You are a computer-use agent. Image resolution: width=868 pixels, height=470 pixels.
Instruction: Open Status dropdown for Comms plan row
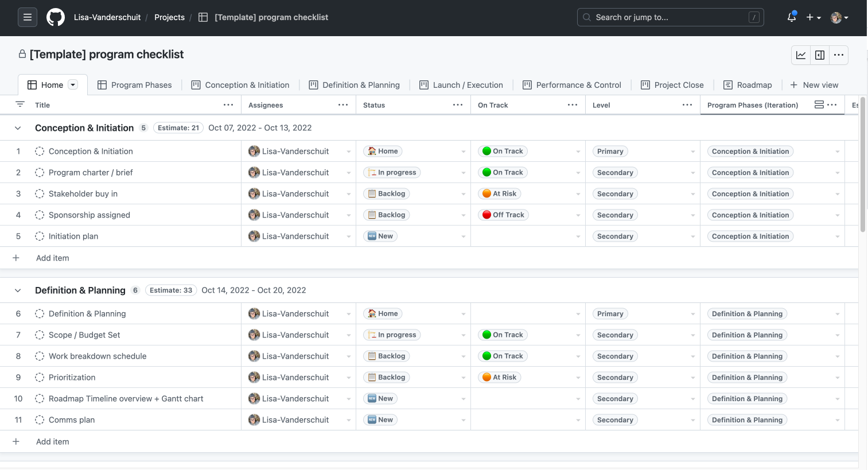click(x=464, y=420)
